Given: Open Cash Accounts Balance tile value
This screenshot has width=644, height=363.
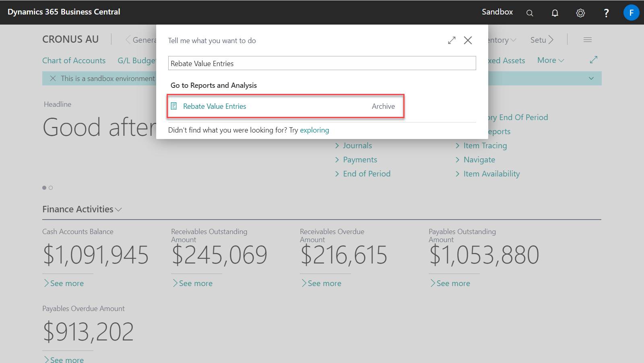Looking at the screenshot, I should pos(96,255).
